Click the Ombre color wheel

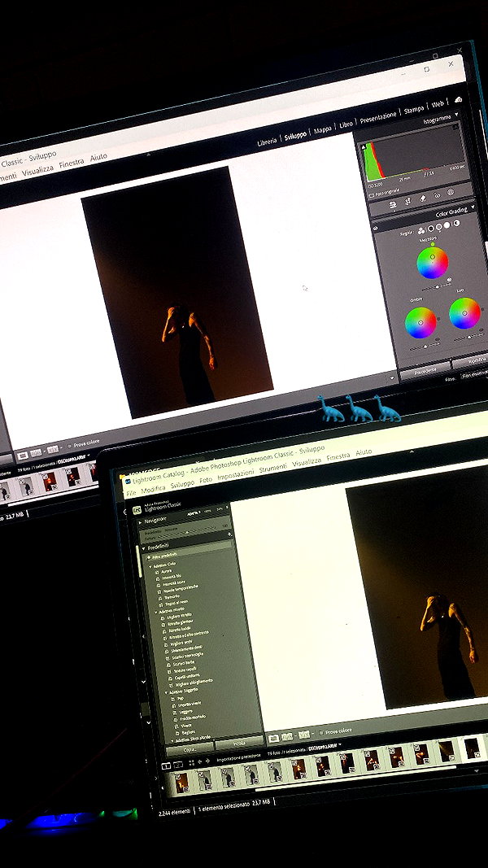tap(420, 322)
